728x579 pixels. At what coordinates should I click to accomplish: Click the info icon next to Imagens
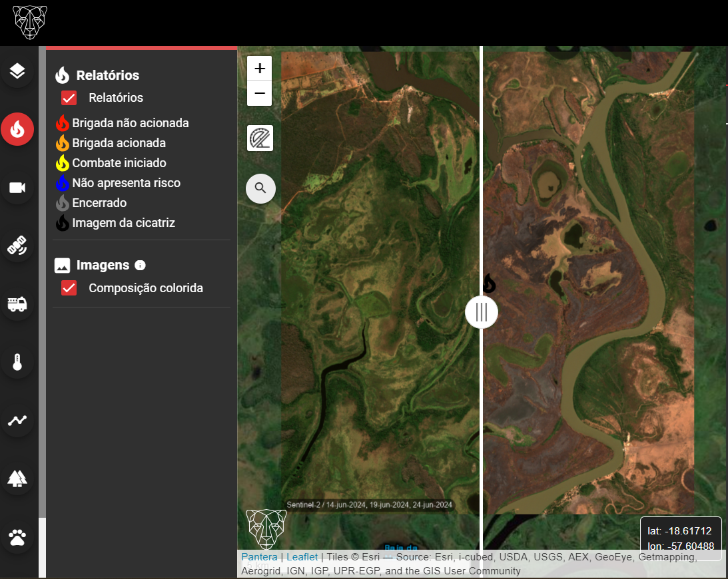click(x=140, y=265)
